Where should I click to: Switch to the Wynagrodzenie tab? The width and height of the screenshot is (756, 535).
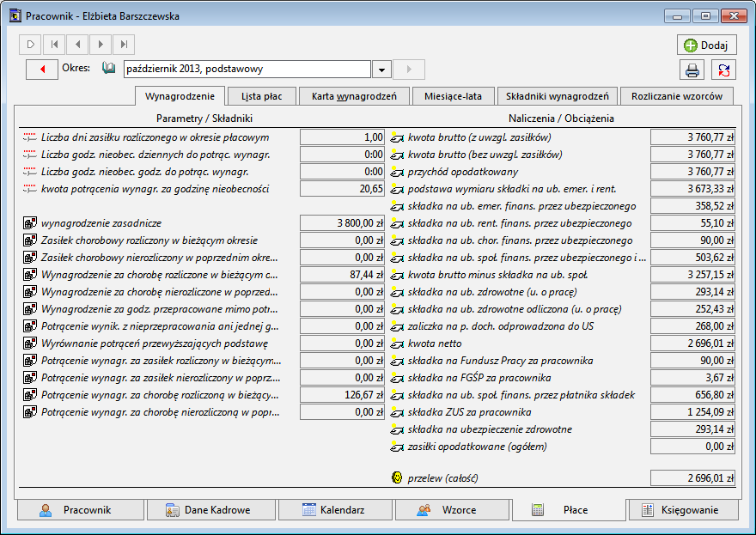(x=180, y=96)
